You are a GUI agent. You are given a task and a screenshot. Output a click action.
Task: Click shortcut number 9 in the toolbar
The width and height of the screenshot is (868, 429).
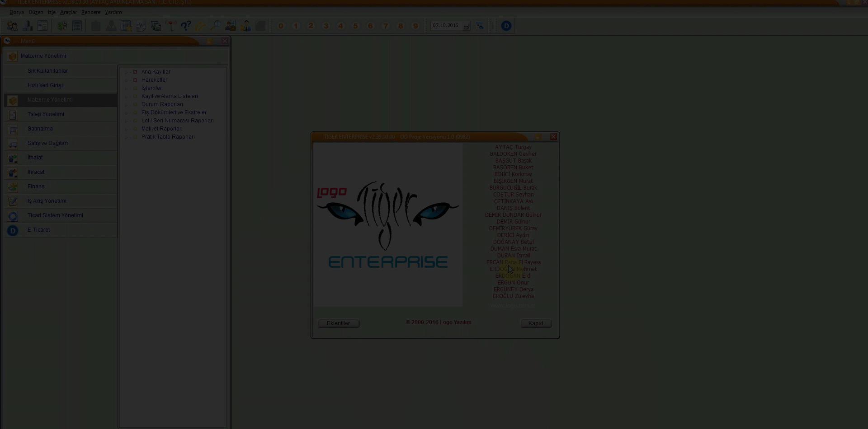click(415, 26)
